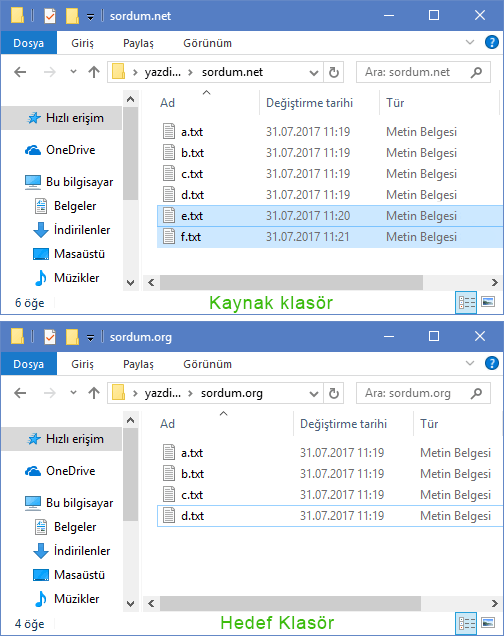
Task: Select d.txt in sordum.org folder
Action: [330, 516]
